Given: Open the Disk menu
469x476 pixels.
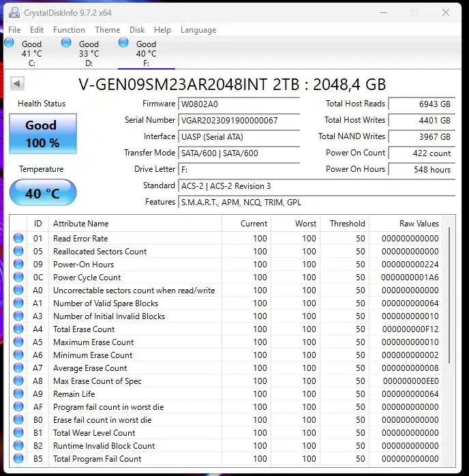Looking at the screenshot, I should click(137, 30).
